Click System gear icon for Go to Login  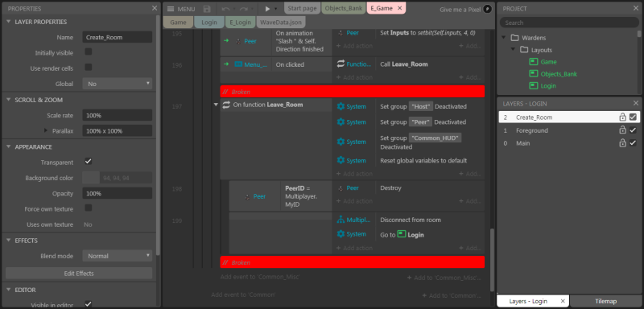(x=341, y=234)
